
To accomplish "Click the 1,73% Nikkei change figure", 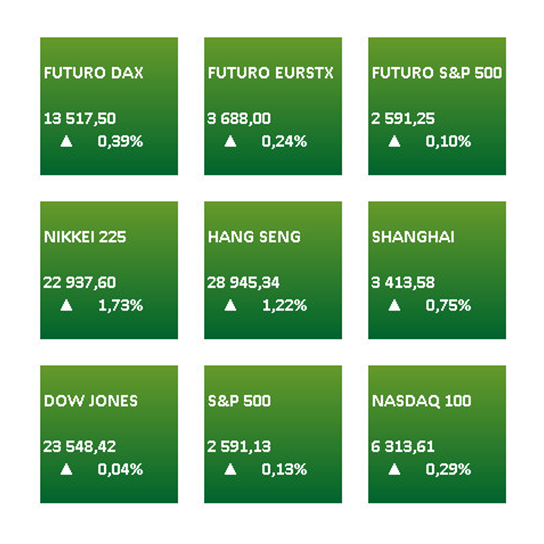I will 121,305.
